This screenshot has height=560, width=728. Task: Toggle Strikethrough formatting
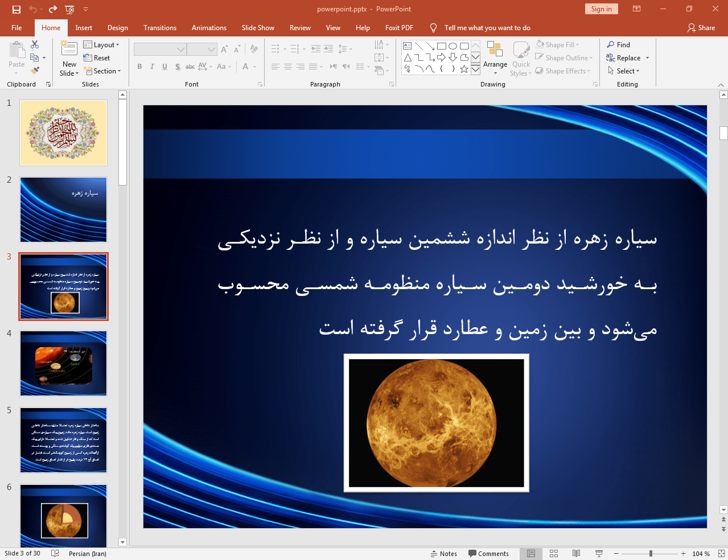pos(190,67)
